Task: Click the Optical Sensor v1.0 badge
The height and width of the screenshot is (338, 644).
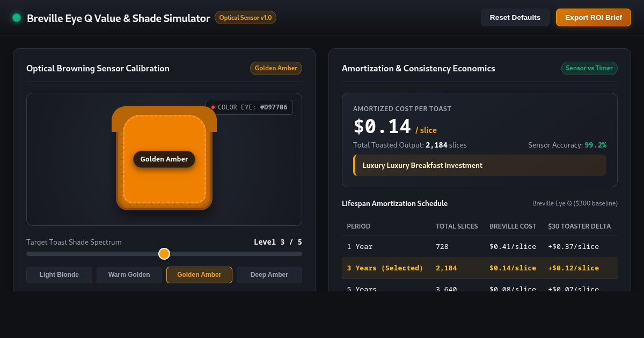Action: point(245,18)
